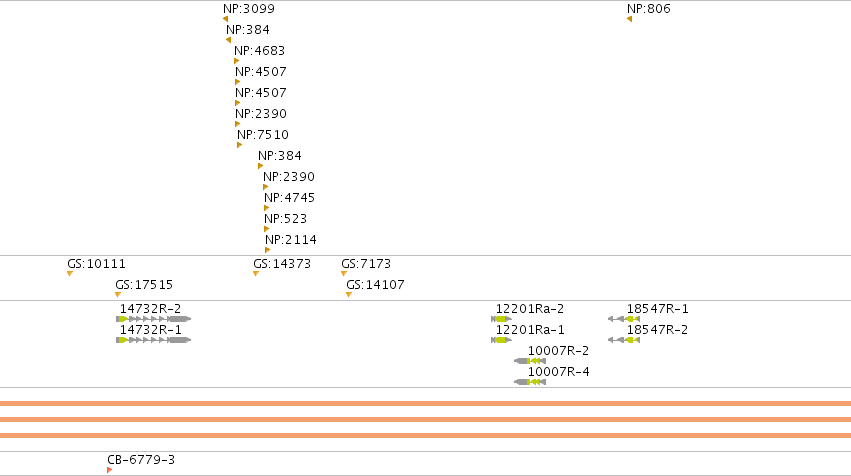
Task: Click the 14732R-1 gene model glyph
Action: pos(154,340)
